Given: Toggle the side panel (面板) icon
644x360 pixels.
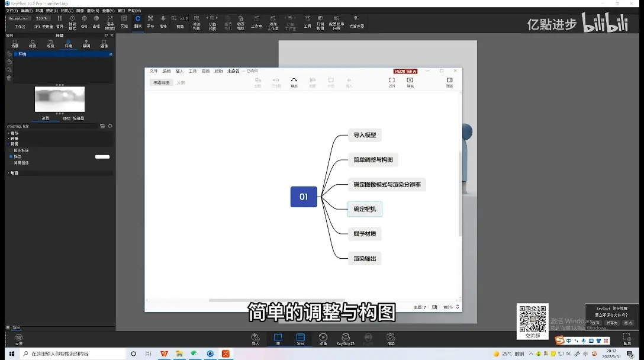Looking at the screenshot, I should 450,82.
